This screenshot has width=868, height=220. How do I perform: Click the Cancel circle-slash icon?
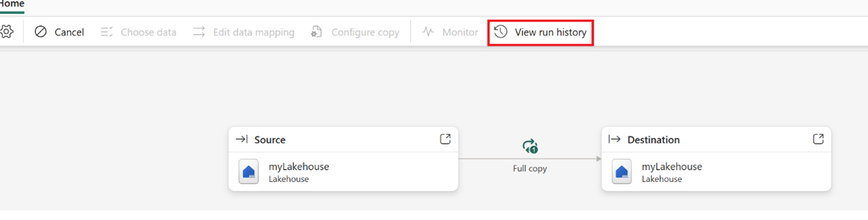click(x=41, y=32)
